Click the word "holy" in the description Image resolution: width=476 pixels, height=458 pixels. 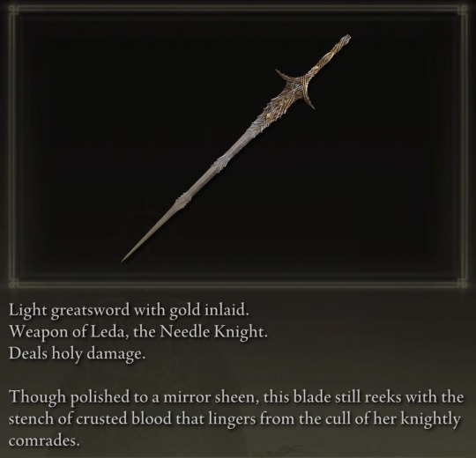(67, 354)
